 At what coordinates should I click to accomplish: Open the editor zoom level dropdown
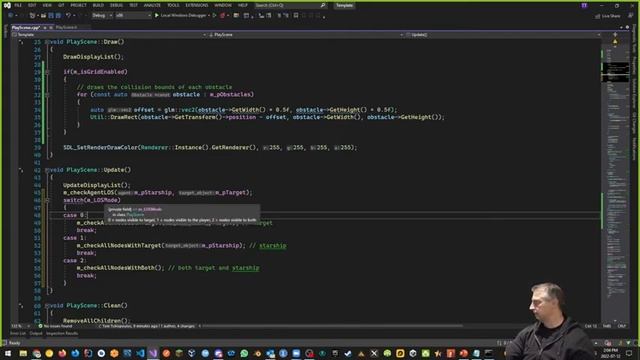(20, 326)
